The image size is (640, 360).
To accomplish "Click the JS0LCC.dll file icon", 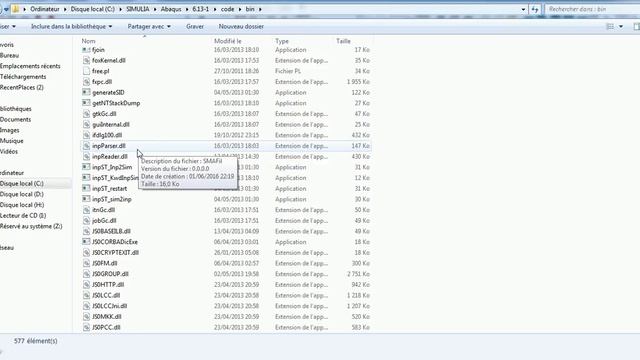I will coord(86,295).
